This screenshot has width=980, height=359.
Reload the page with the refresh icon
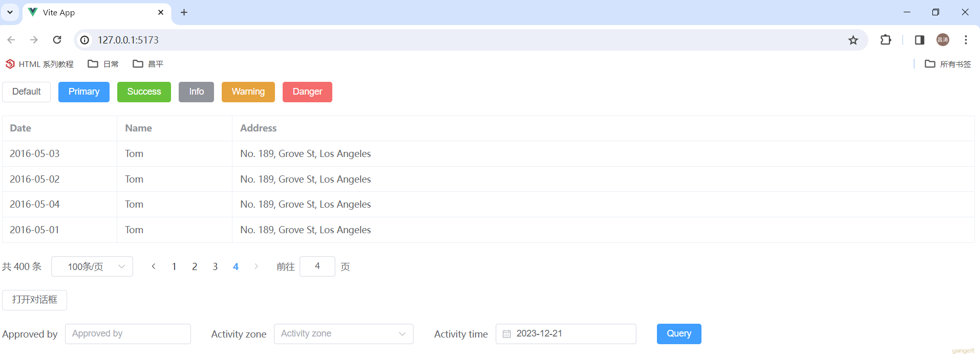(57, 40)
